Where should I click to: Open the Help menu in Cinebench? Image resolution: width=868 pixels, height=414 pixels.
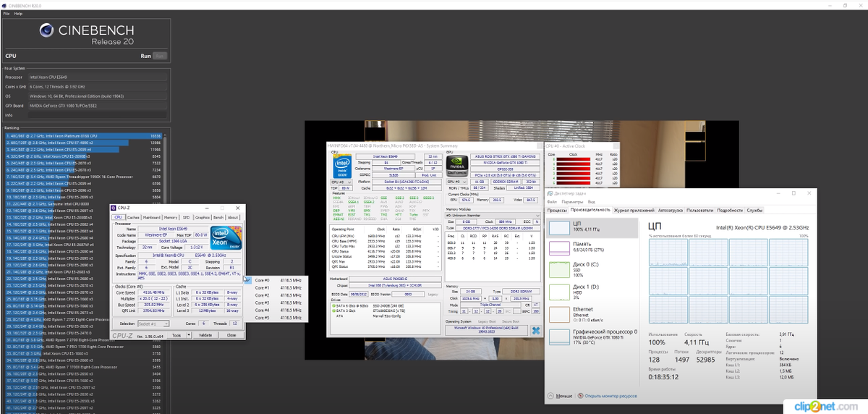pyautogui.click(x=18, y=13)
